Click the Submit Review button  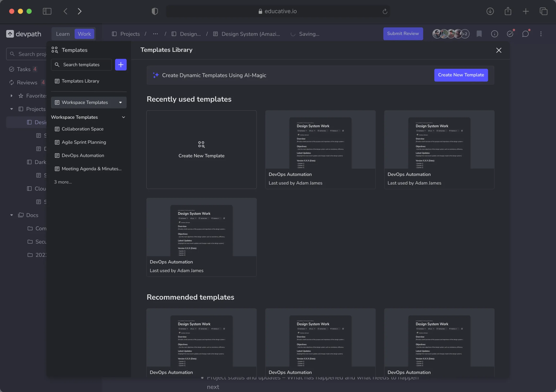click(403, 34)
